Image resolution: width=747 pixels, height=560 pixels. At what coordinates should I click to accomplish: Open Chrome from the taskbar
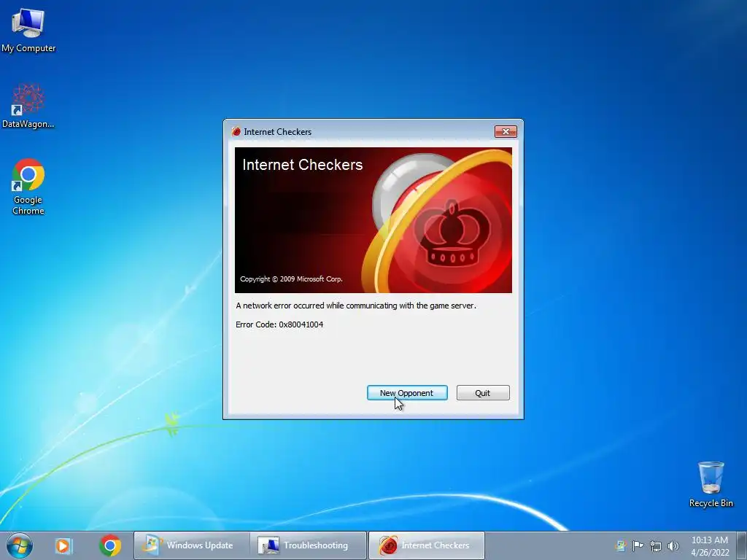click(110, 545)
